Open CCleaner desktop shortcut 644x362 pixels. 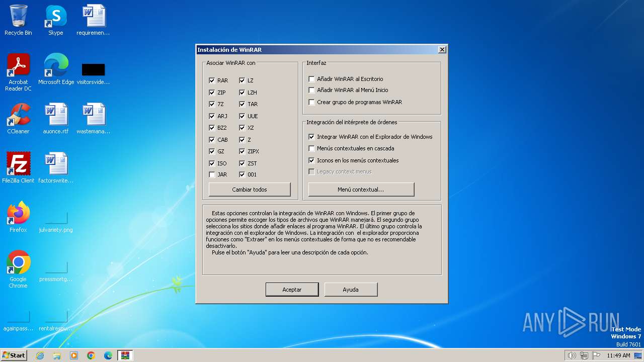(18, 118)
